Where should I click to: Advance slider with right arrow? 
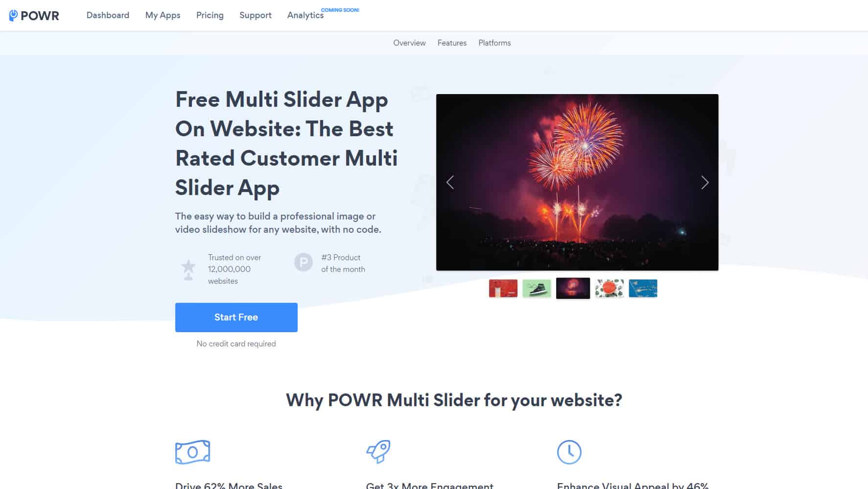(x=704, y=182)
